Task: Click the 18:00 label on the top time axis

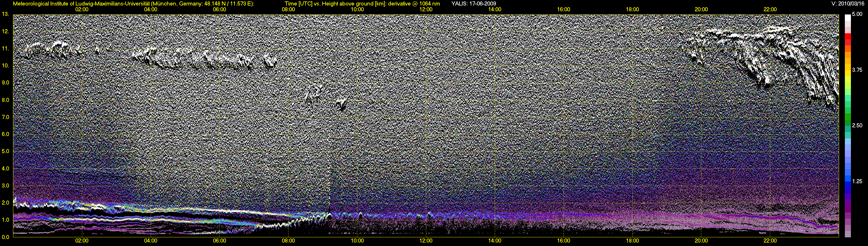Action: click(x=632, y=10)
